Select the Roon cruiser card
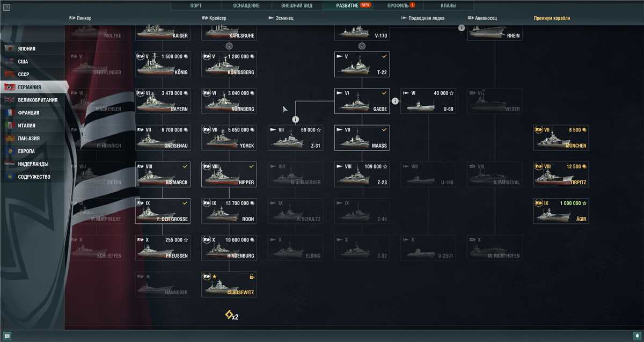This screenshot has width=644, height=342. point(229,211)
